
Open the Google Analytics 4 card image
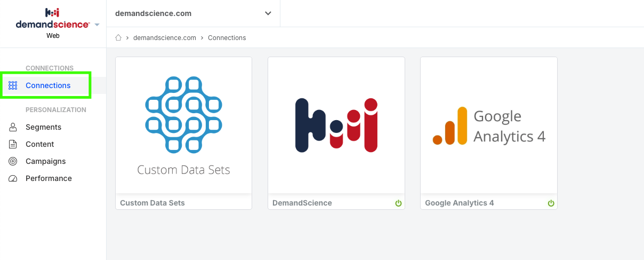489,125
